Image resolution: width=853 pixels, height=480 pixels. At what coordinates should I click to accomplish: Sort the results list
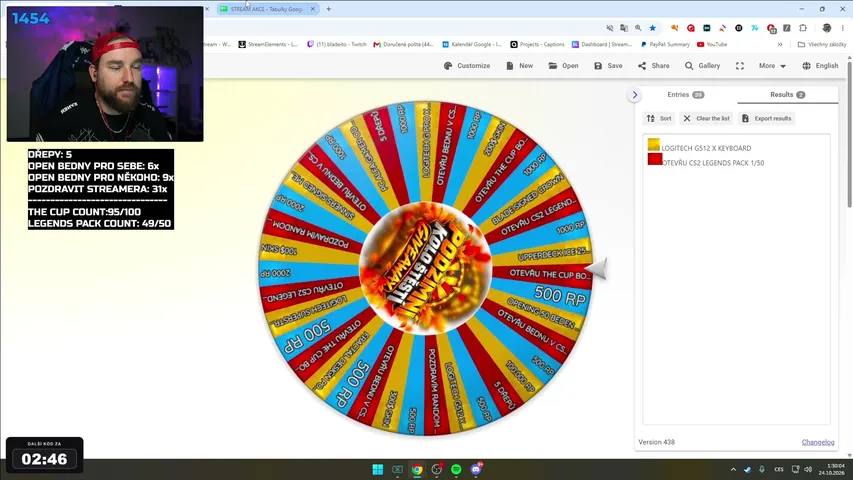pyautogui.click(x=659, y=118)
